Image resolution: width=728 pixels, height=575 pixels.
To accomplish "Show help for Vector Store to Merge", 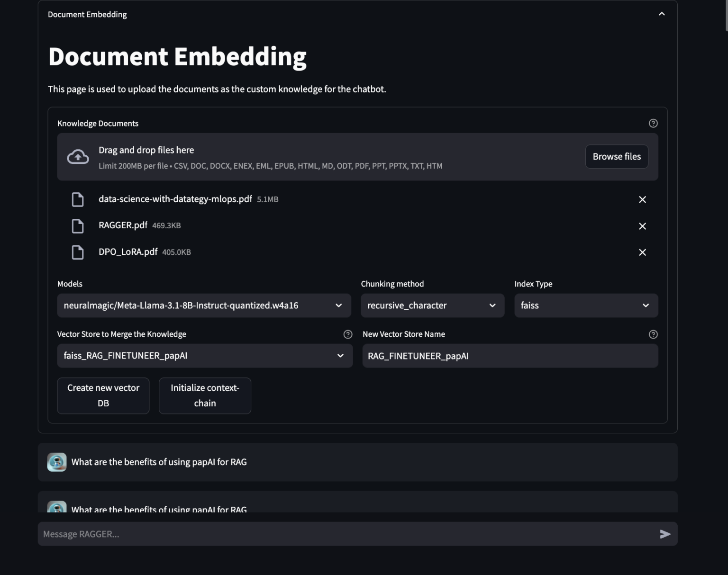I will [347, 334].
